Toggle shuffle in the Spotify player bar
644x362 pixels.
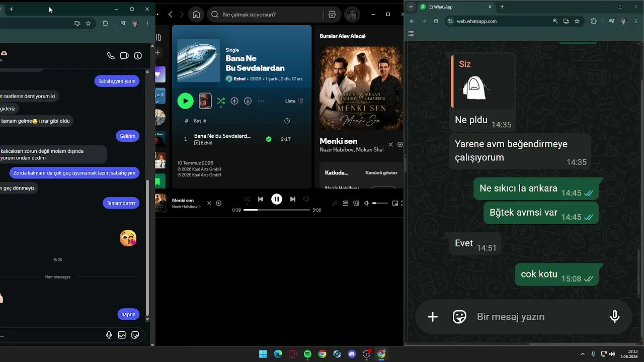point(247,199)
